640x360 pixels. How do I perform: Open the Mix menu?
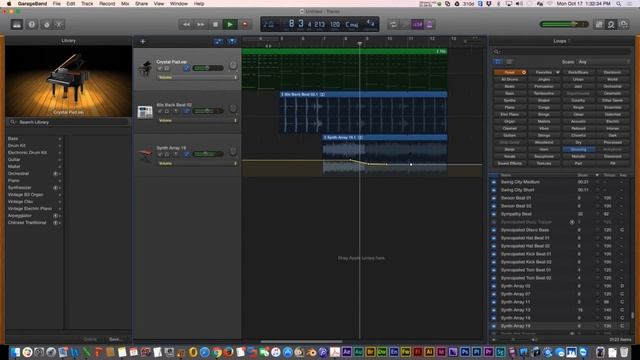pyautogui.click(x=125, y=4)
